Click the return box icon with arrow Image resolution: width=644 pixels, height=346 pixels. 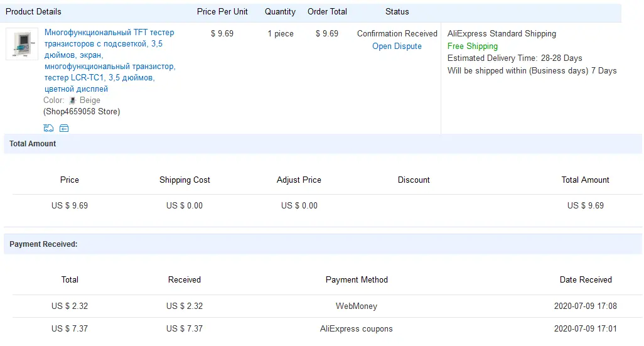(64, 128)
